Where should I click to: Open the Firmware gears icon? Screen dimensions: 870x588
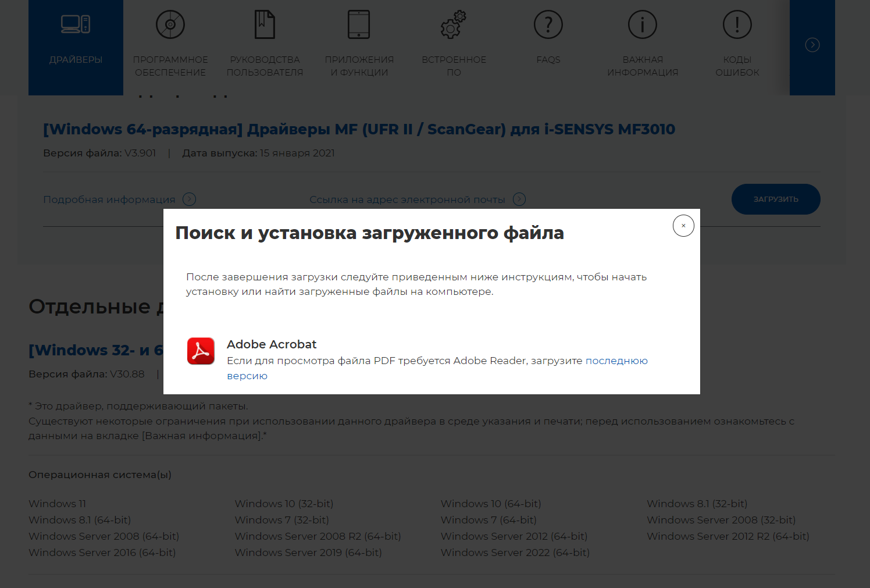[454, 24]
